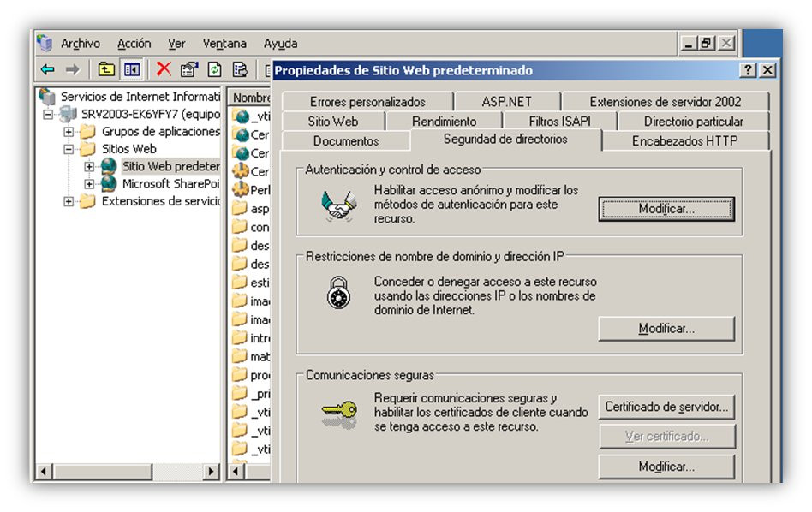Open the Acción menu
Viewport: 812px width, 512px height.
point(134,44)
